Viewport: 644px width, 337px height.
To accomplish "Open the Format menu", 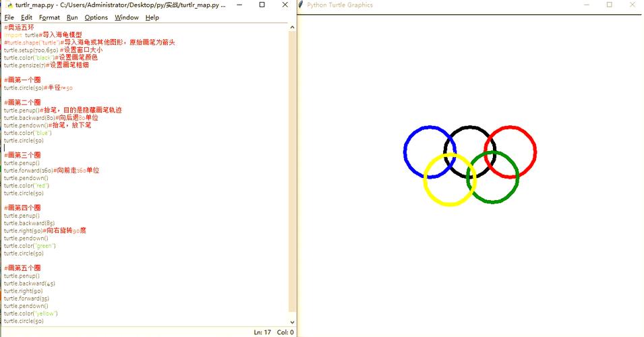I will (49, 18).
